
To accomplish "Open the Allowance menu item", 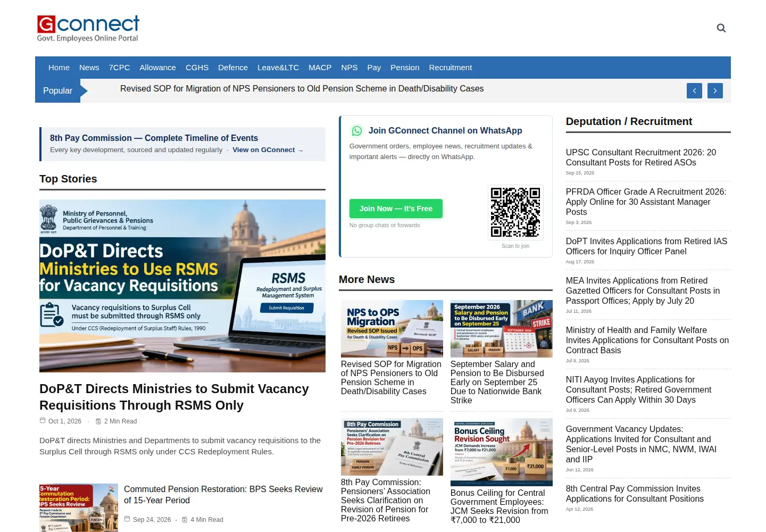I will [x=157, y=68].
